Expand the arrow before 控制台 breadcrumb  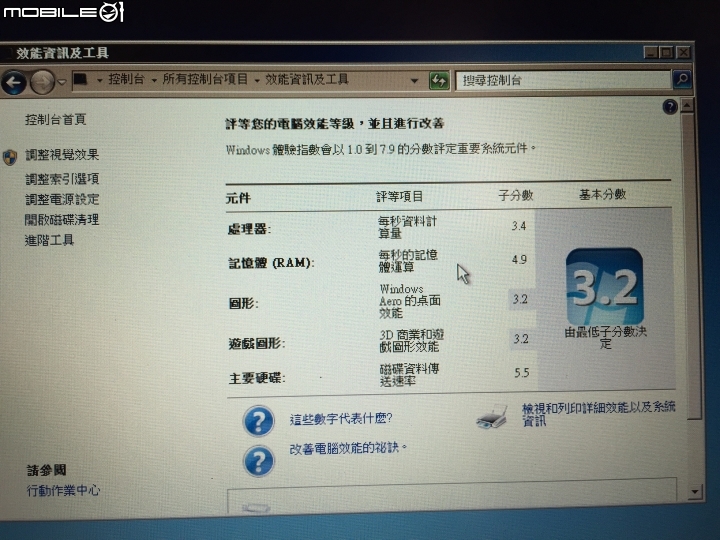100,80
